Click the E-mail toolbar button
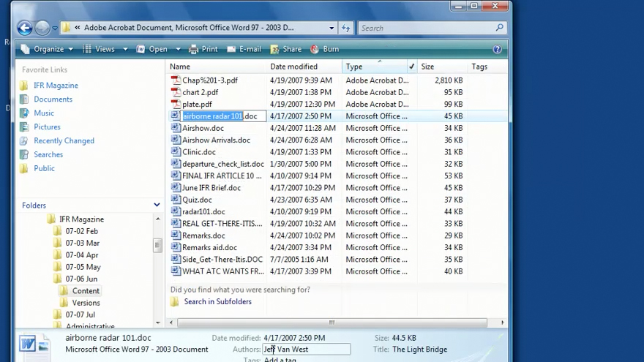Image resolution: width=644 pixels, height=362 pixels. (x=244, y=49)
